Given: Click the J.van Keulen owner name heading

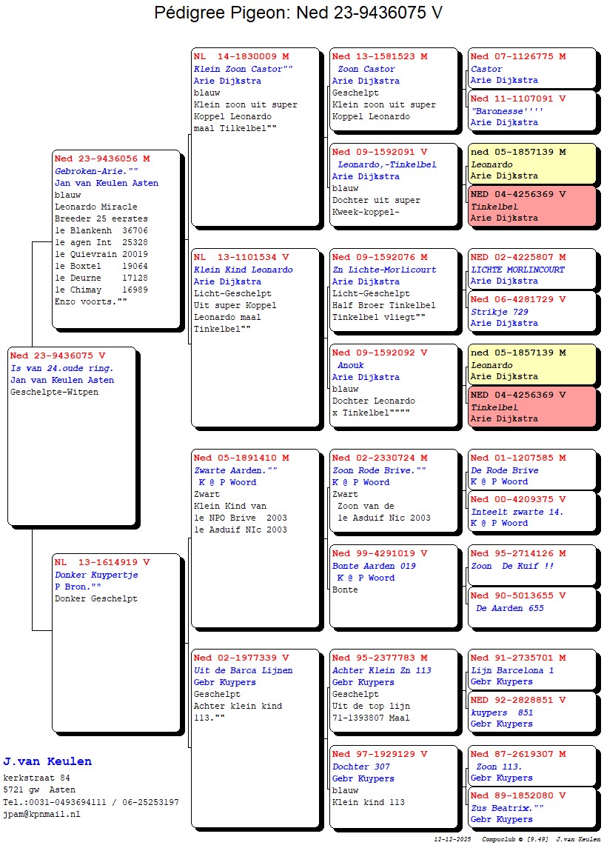Looking at the screenshot, I should point(47,761).
